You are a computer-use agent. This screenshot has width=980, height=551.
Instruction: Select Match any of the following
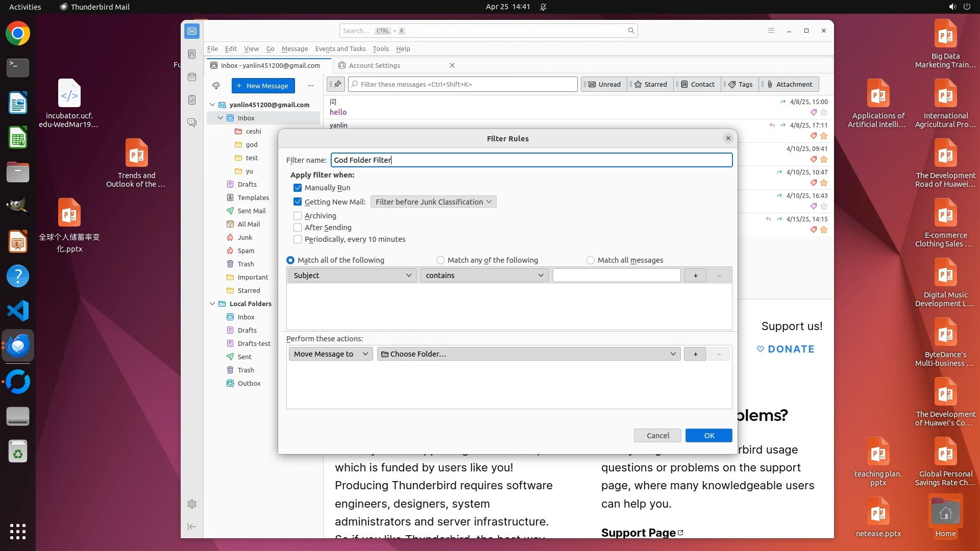[440, 260]
